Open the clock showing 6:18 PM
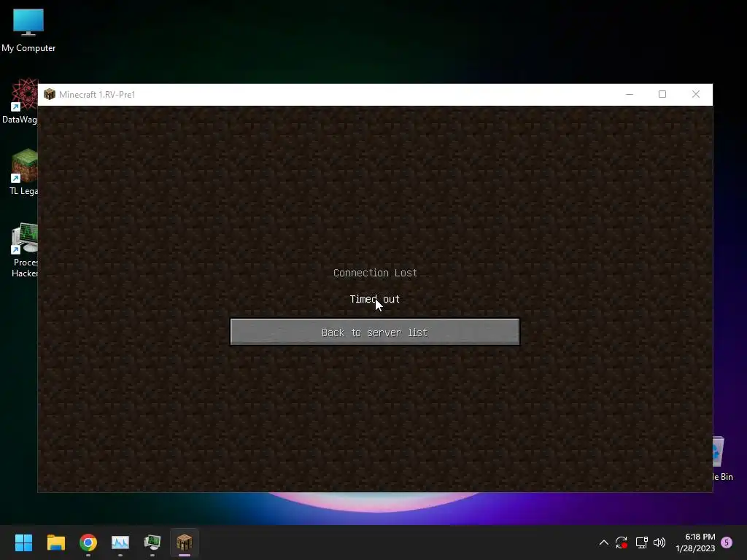The image size is (747, 560). 695,542
